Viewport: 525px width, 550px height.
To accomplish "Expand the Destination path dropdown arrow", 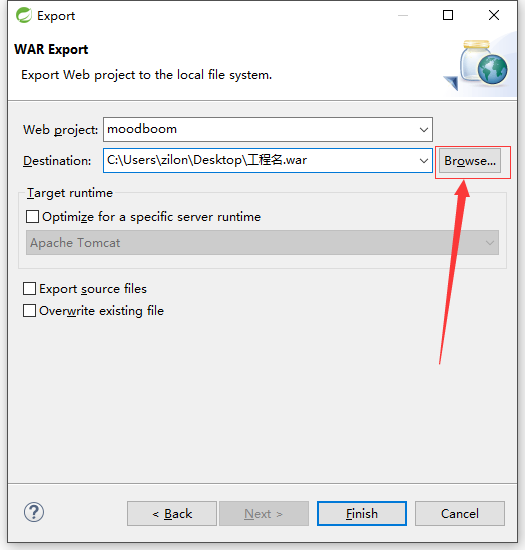I will (424, 161).
